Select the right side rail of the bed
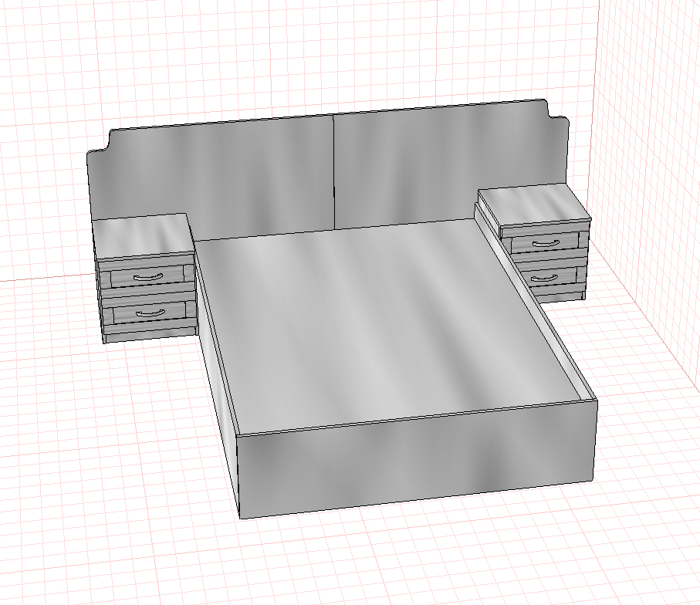This screenshot has width=700, height=605. coord(536,303)
